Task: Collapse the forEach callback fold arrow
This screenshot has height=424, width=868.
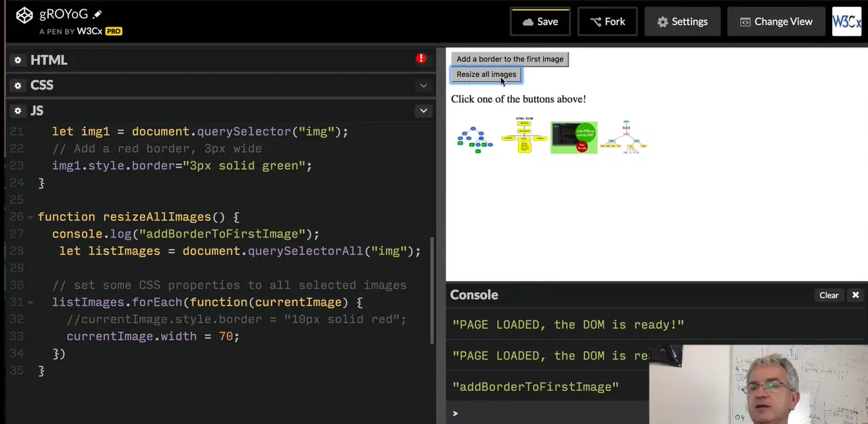Action: click(x=30, y=303)
